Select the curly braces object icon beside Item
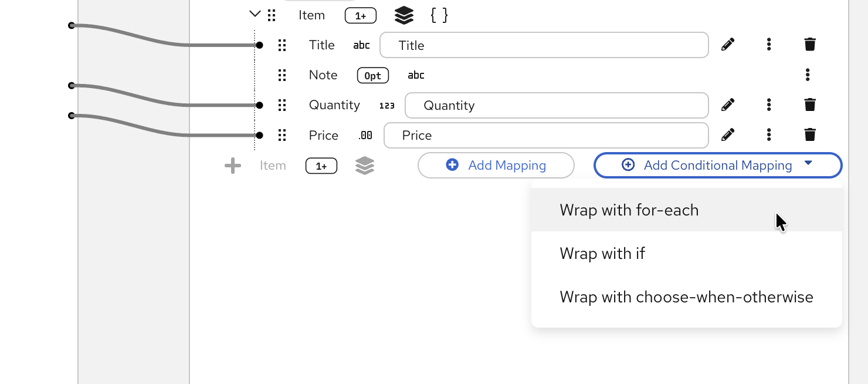 click(439, 15)
